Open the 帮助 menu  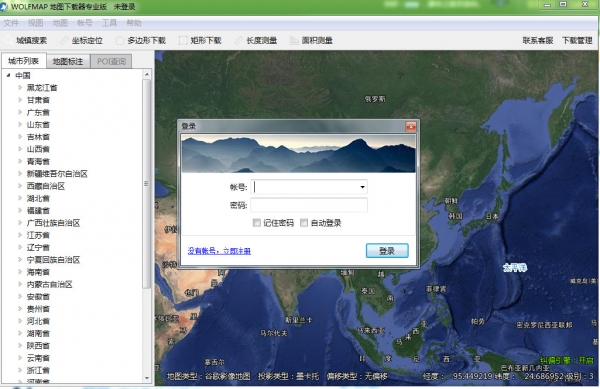134,23
